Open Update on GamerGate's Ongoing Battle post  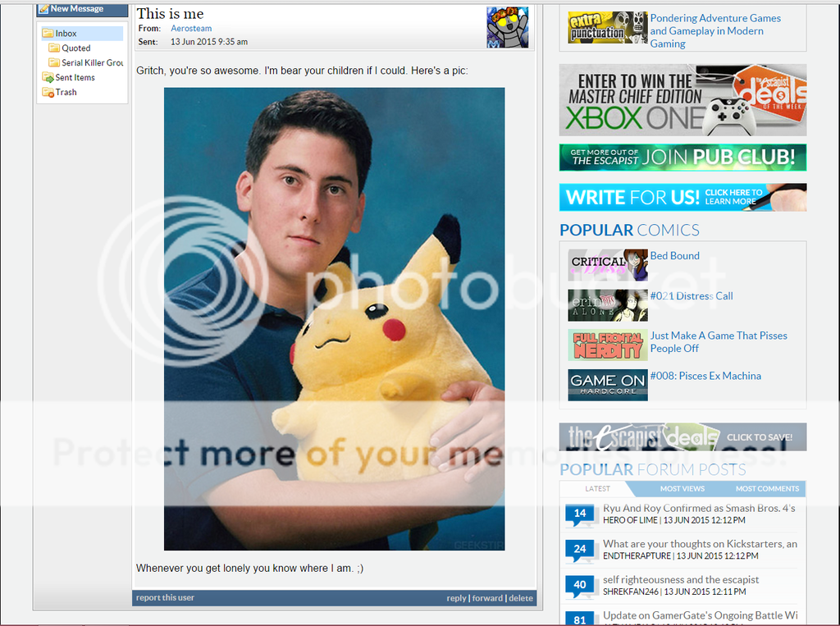tap(701, 615)
